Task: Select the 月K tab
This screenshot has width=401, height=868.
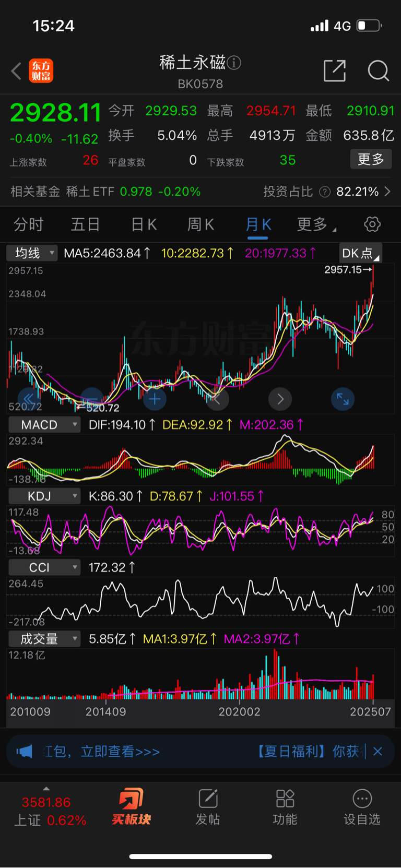Action: (258, 224)
